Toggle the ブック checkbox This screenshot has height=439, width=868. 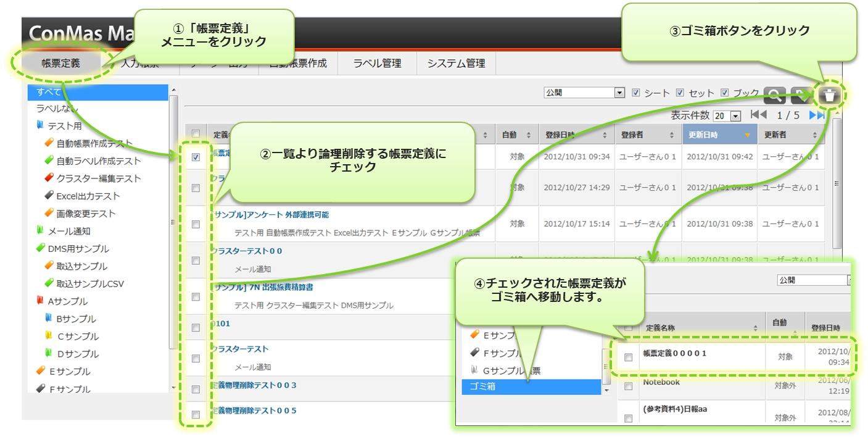tap(725, 93)
